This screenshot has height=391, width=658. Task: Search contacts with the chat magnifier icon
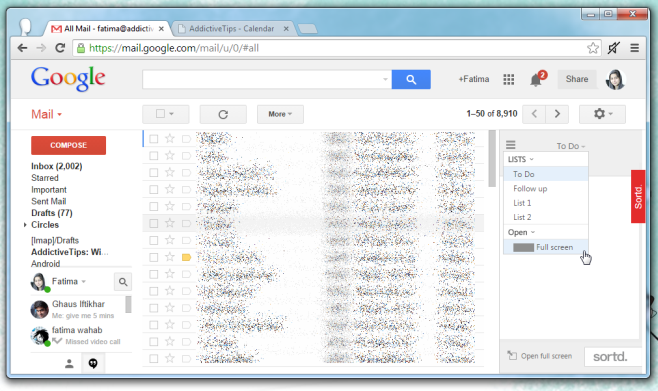[x=123, y=282]
